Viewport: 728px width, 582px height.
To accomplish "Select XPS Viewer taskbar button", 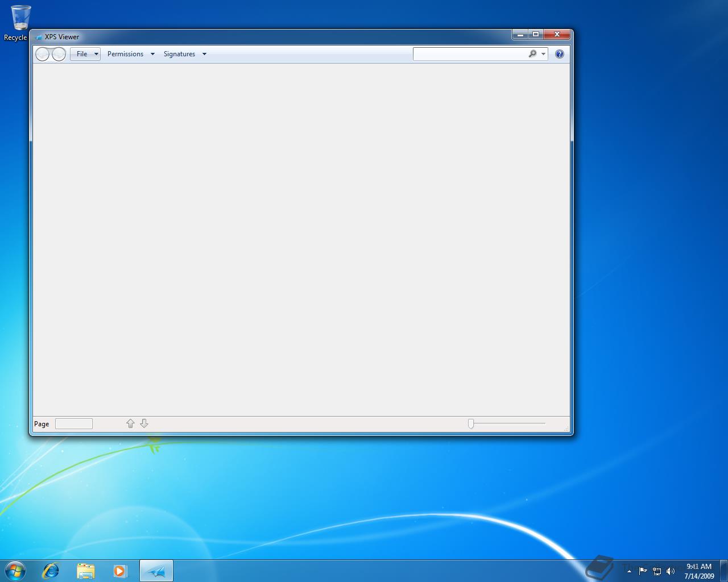I will pyautogui.click(x=156, y=571).
